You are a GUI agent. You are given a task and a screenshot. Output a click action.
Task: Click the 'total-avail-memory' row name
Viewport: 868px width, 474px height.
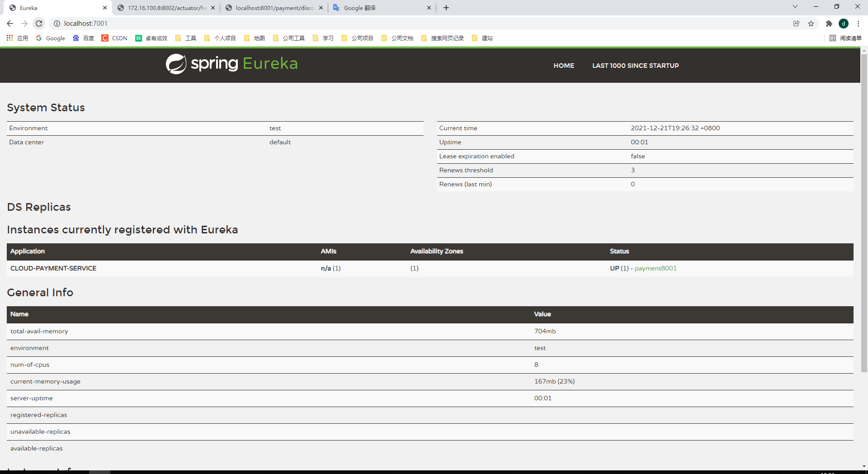[39, 331]
